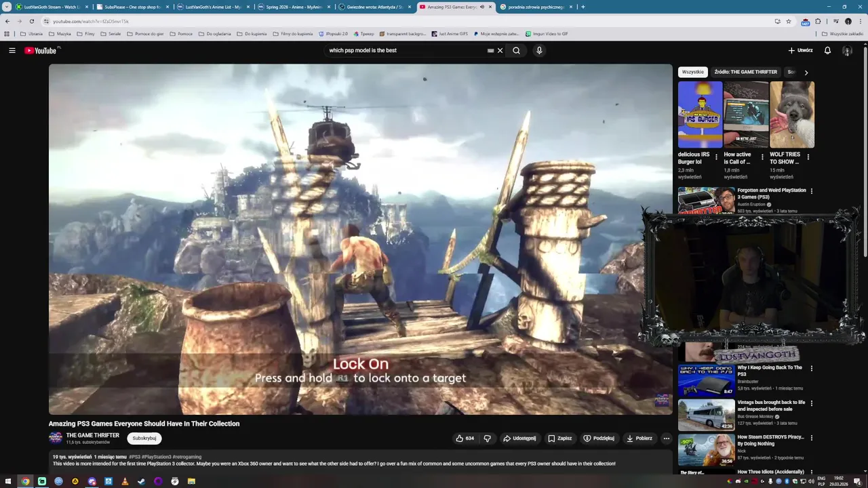Switch to SubsPlease browser tab
The width and height of the screenshot is (868, 488).
[132, 7]
